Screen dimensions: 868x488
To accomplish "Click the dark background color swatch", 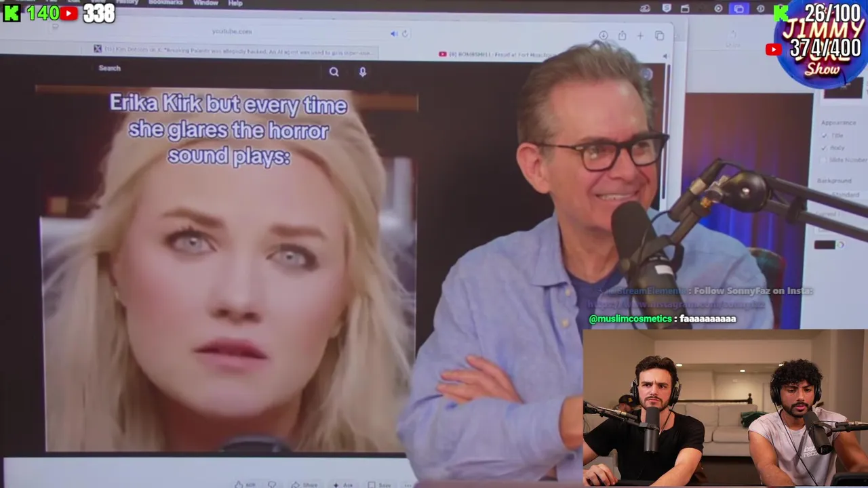I will pyautogui.click(x=825, y=245).
